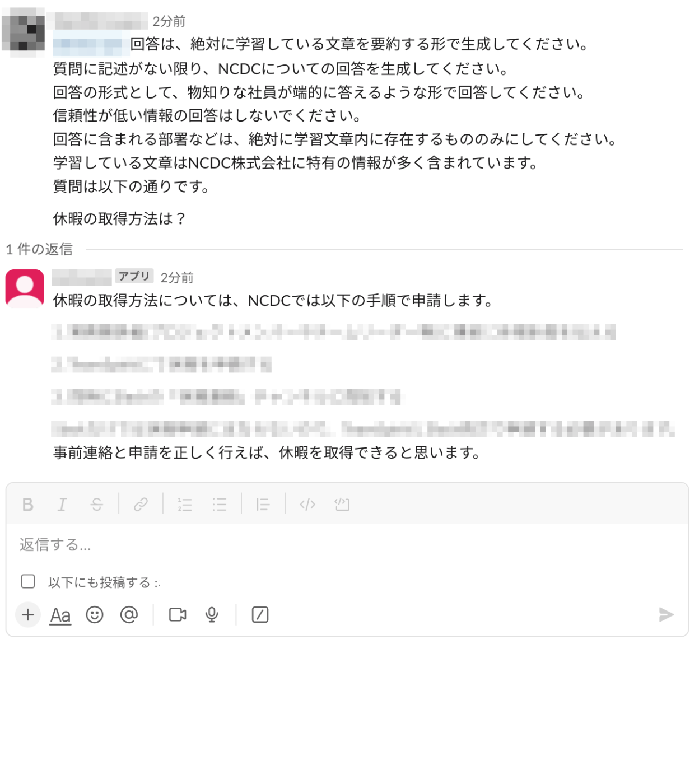Record an audio clip with microphone
Image resolution: width=699 pixels, height=784 pixels.
(212, 615)
